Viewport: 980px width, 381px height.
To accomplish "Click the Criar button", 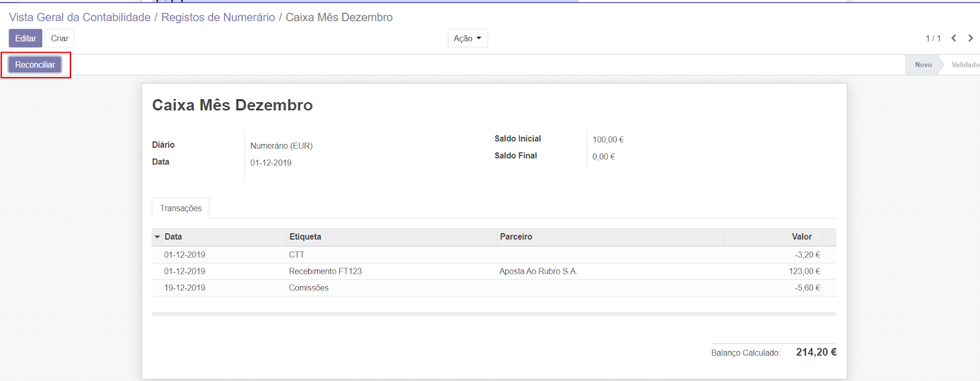I will (x=59, y=39).
